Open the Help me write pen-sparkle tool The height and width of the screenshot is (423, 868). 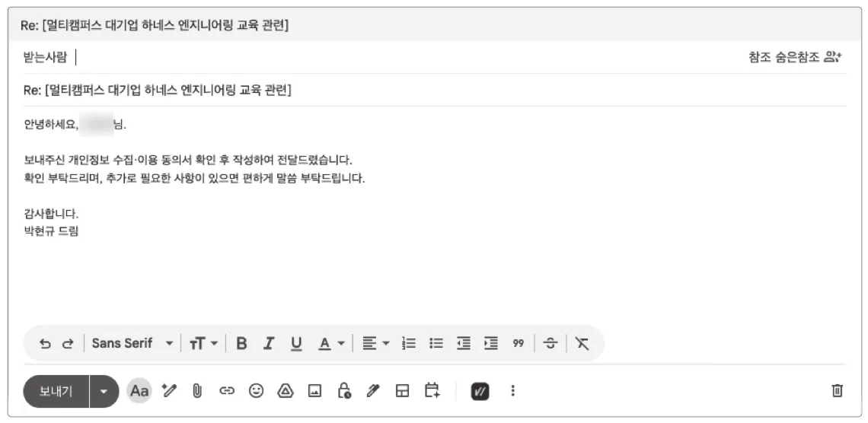[169, 391]
